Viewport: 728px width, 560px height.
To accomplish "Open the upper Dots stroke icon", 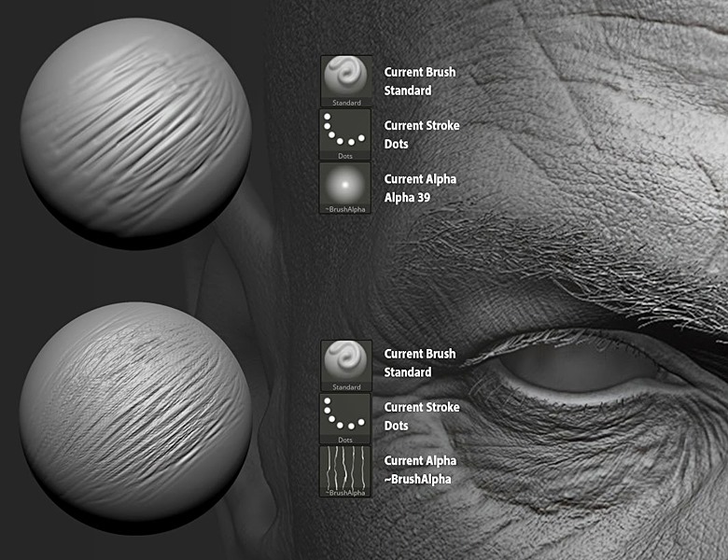I will (345, 134).
